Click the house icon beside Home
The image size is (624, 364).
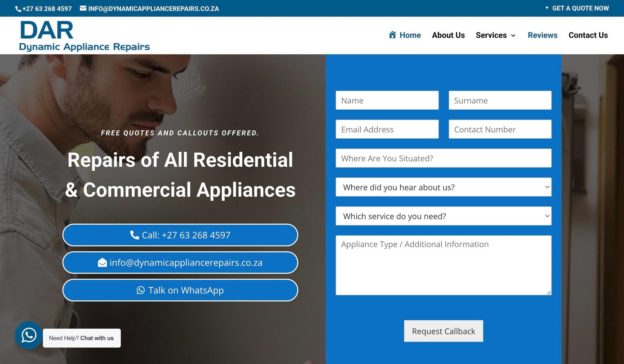point(393,35)
